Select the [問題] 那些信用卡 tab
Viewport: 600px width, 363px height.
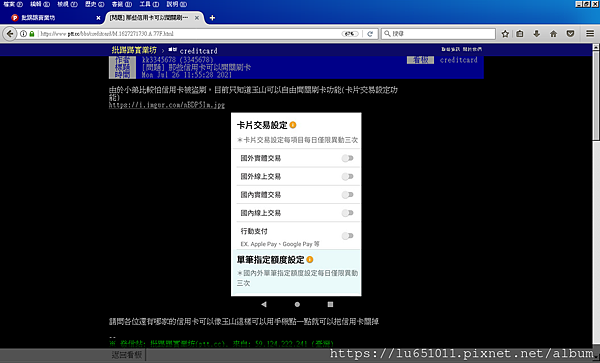pos(153,18)
